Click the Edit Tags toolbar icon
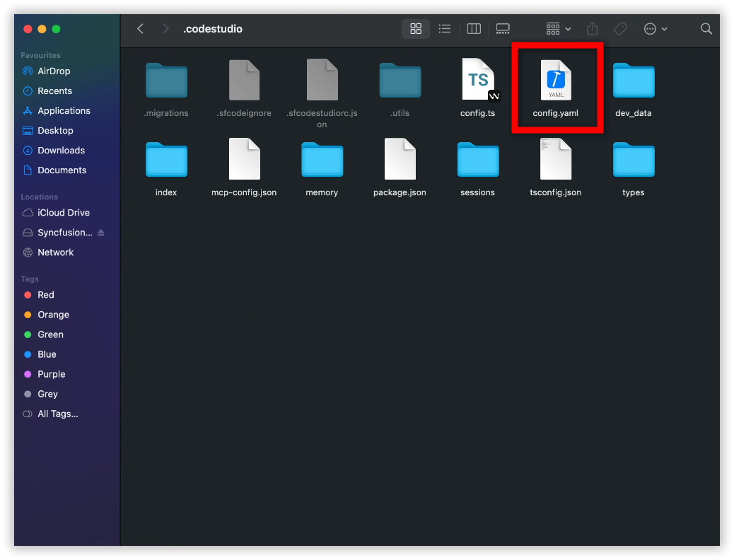This screenshot has width=734, height=560. tap(620, 29)
